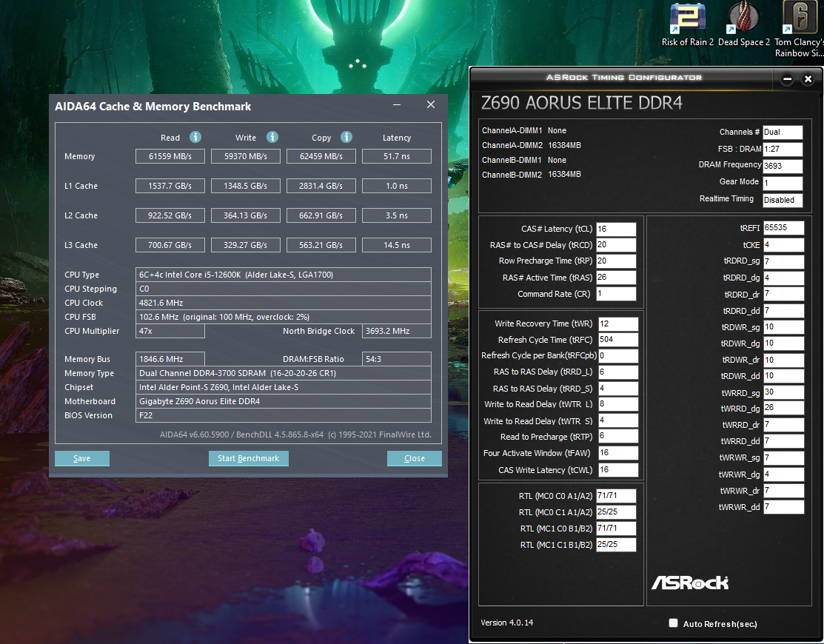
Task: Click the tWTR_L value field
Action: 618,404
